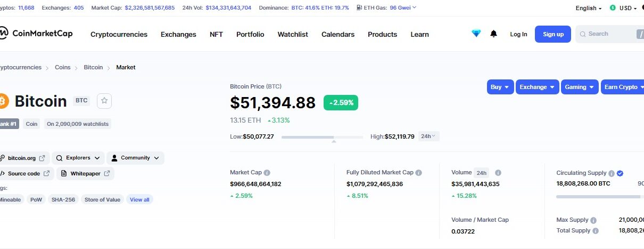The width and height of the screenshot is (644, 249).
Task: Open the bitcoin.org website link
Action: tap(23, 158)
